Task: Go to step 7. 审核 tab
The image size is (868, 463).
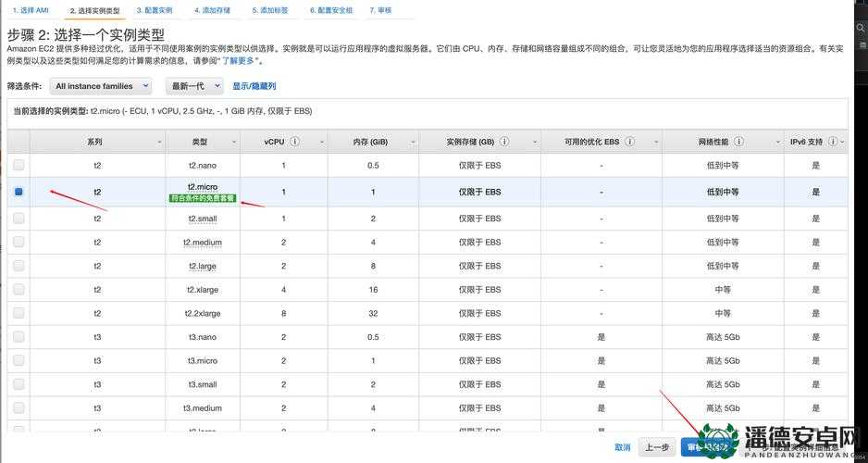Action: coord(381,10)
